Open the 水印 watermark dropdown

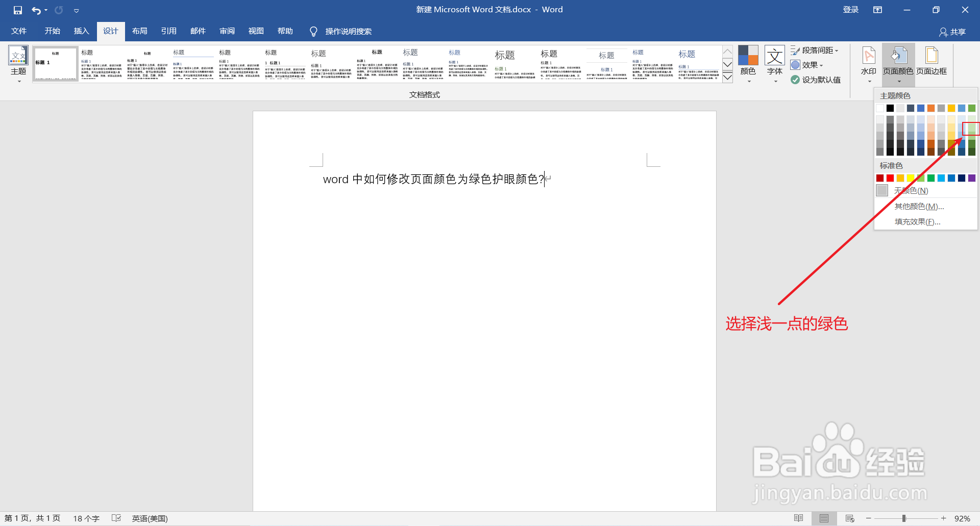(x=868, y=65)
